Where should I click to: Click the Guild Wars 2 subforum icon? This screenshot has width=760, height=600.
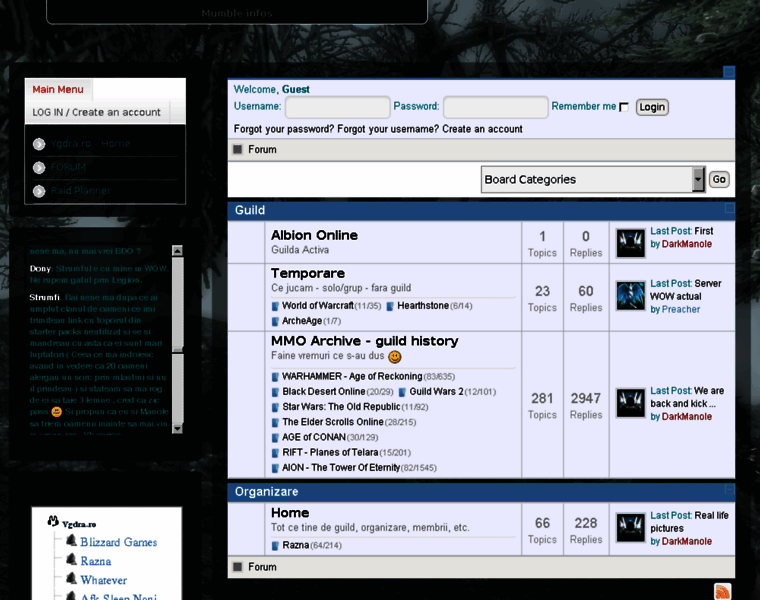click(402, 392)
